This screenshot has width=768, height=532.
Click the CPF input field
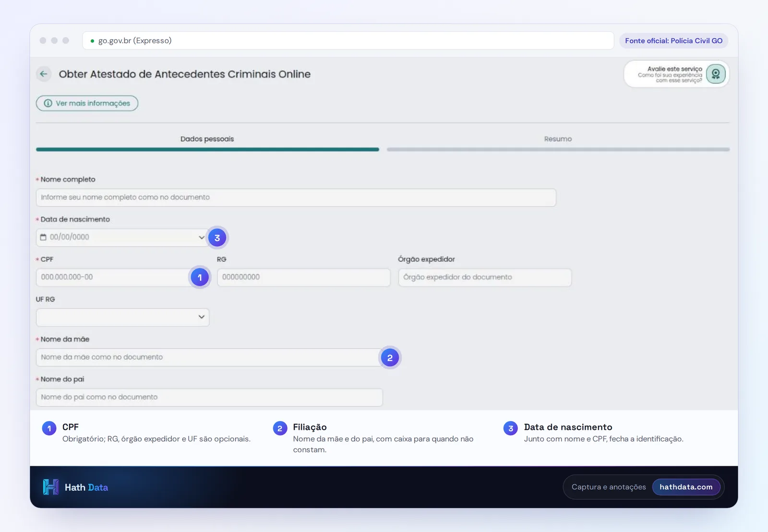[x=122, y=277]
